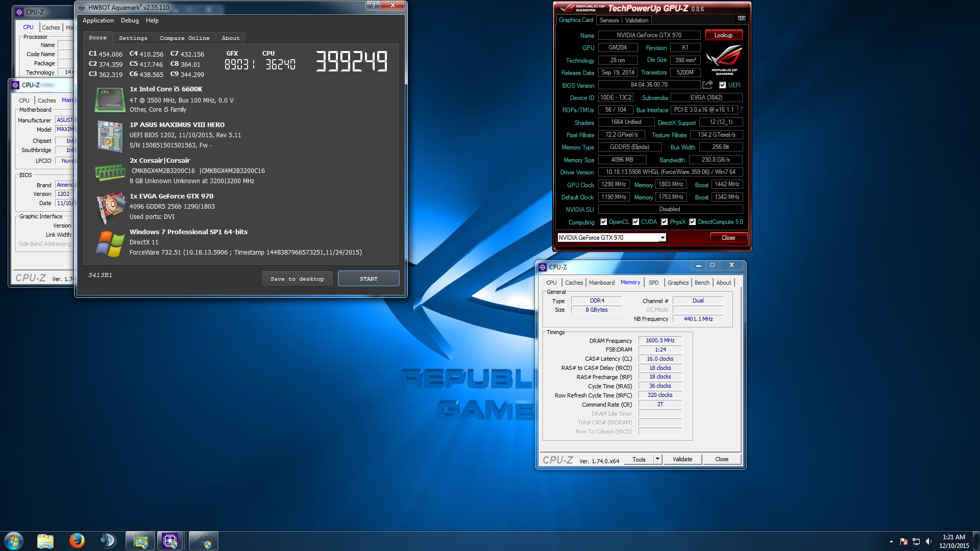The width and height of the screenshot is (980, 551).
Task: Open the Application menu in Aquamark
Action: click(98, 20)
